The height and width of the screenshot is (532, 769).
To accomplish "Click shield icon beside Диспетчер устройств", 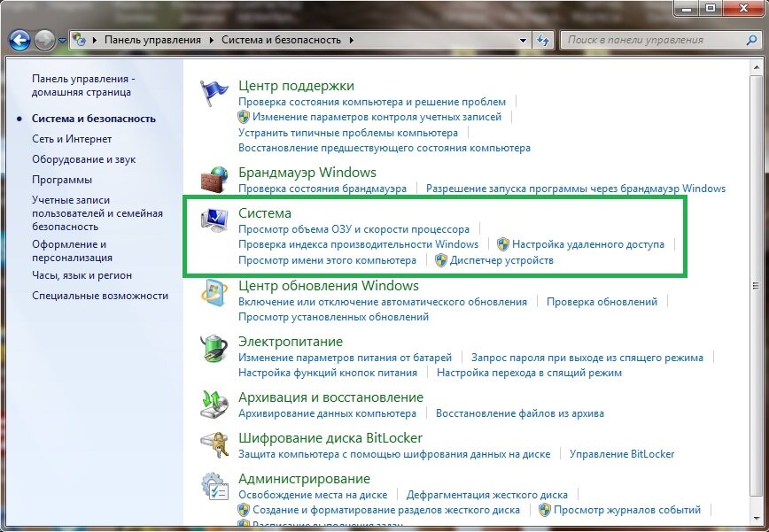I will click(441, 260).
